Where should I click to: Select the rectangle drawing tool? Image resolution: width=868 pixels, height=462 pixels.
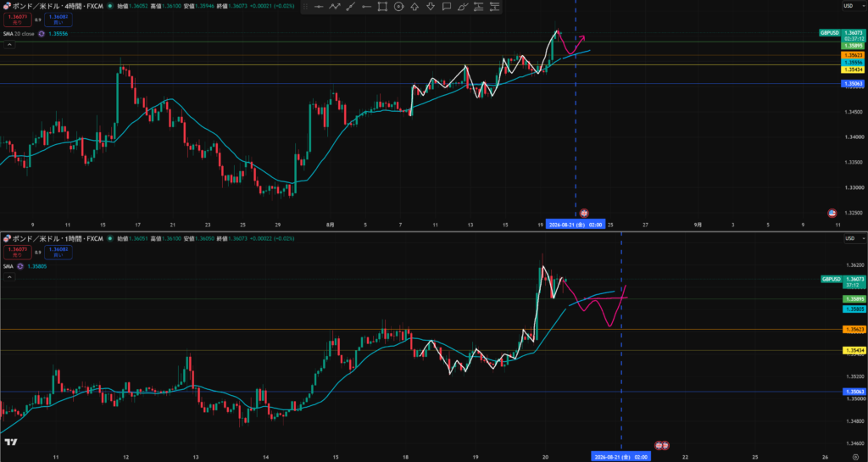click(382, 7)
